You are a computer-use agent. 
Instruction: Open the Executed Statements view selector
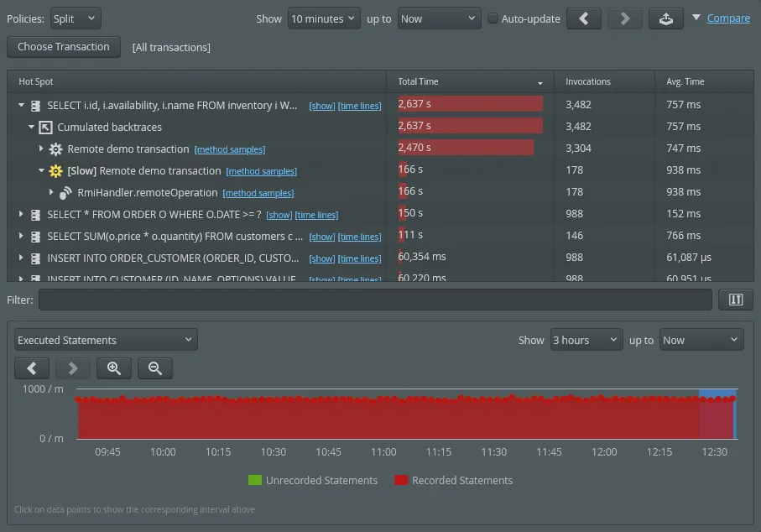(x=105, y=339)
